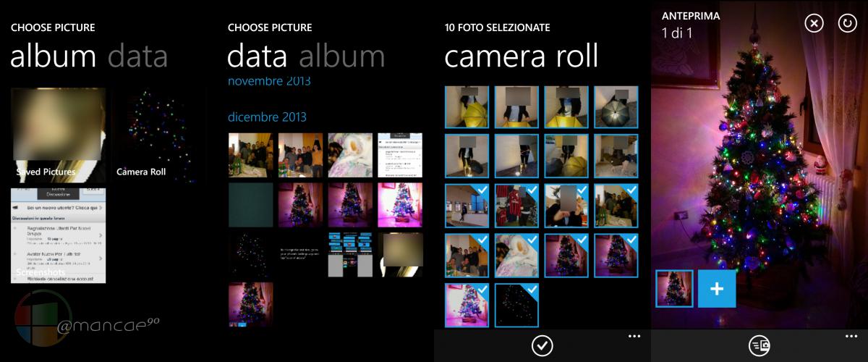868x362 pixels.
Task: Add another photo with the blue plus tile
Action: click(x=717, y=288)
